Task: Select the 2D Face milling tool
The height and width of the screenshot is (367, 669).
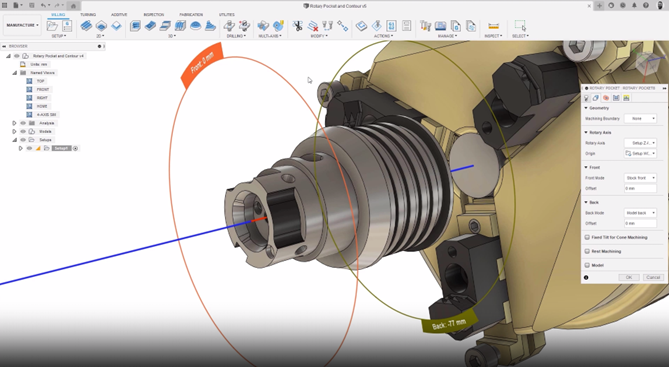Action: click(x=116, y=26)
